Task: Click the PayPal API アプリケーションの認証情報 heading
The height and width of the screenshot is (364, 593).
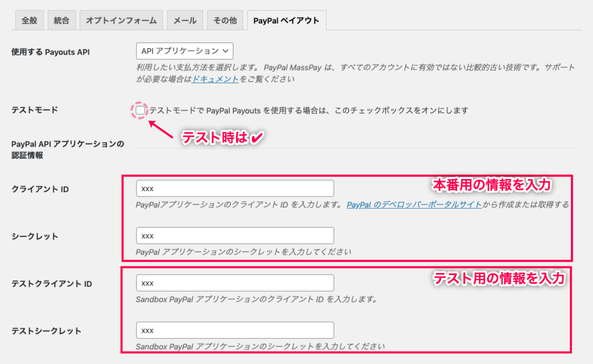Action: coord(68,150)
